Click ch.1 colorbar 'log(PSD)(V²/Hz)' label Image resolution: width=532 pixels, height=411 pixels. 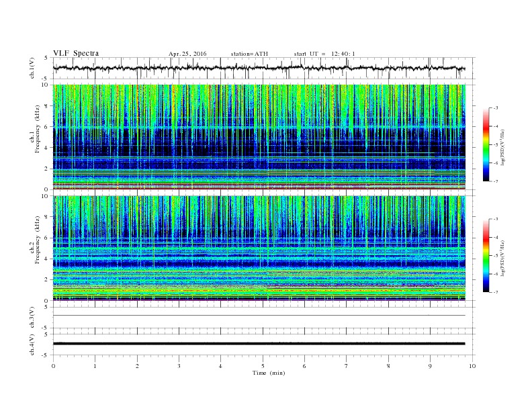pyautogui.click(x=502, y=147)
